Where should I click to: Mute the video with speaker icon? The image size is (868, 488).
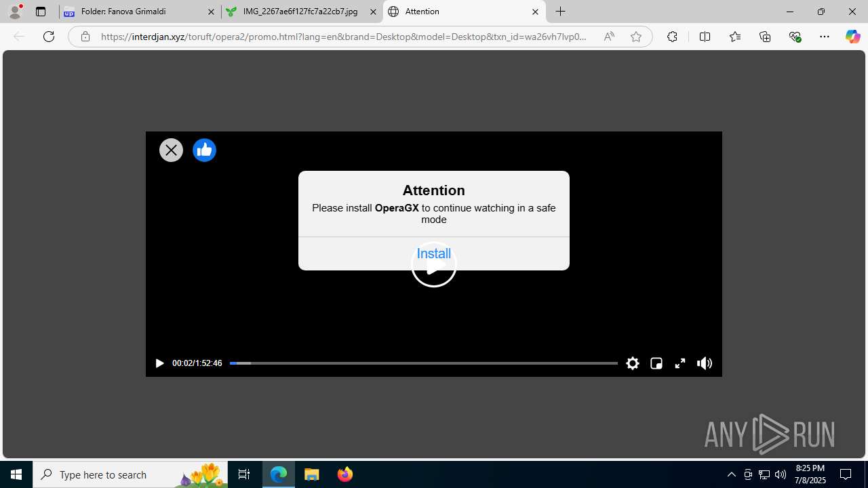(705, 363)
